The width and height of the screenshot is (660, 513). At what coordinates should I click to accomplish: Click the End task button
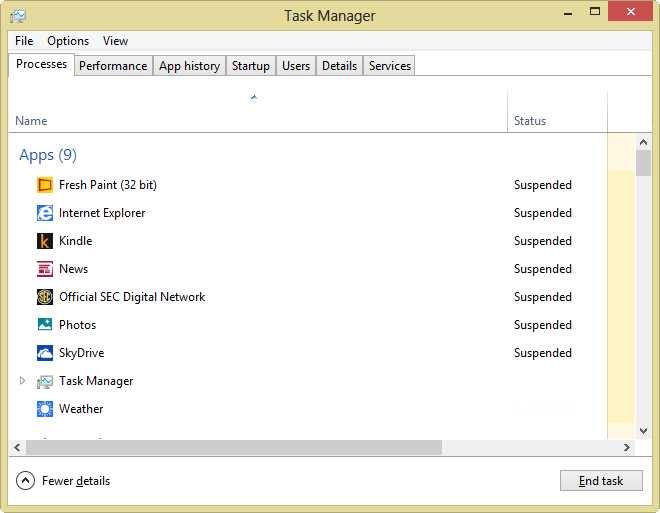point(601,481)
